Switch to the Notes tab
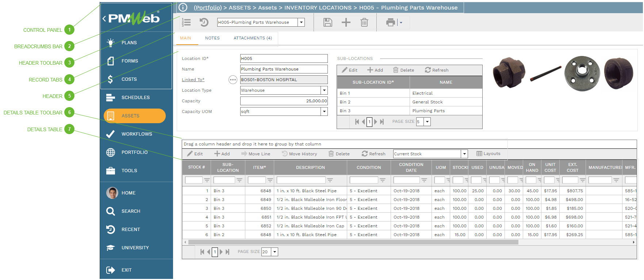This screenshot has height=280, width=644. (212, 38)
